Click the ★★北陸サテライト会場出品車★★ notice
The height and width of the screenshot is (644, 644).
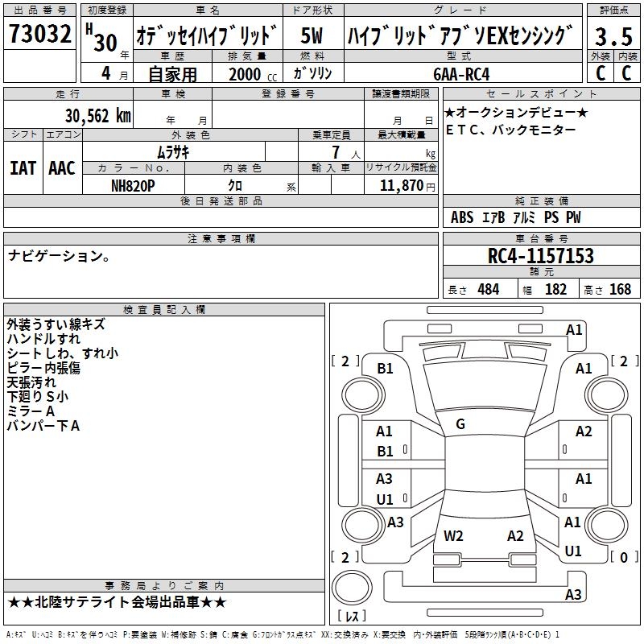point(117,602)
